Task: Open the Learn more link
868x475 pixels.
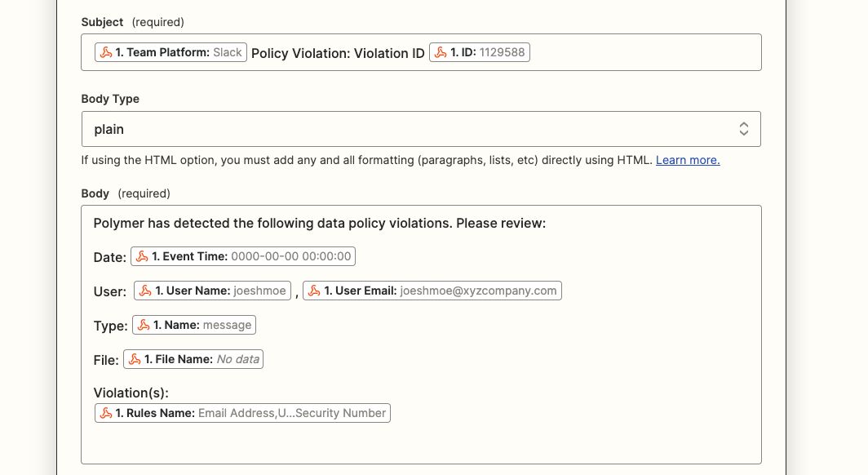Action: click(688, 160)
